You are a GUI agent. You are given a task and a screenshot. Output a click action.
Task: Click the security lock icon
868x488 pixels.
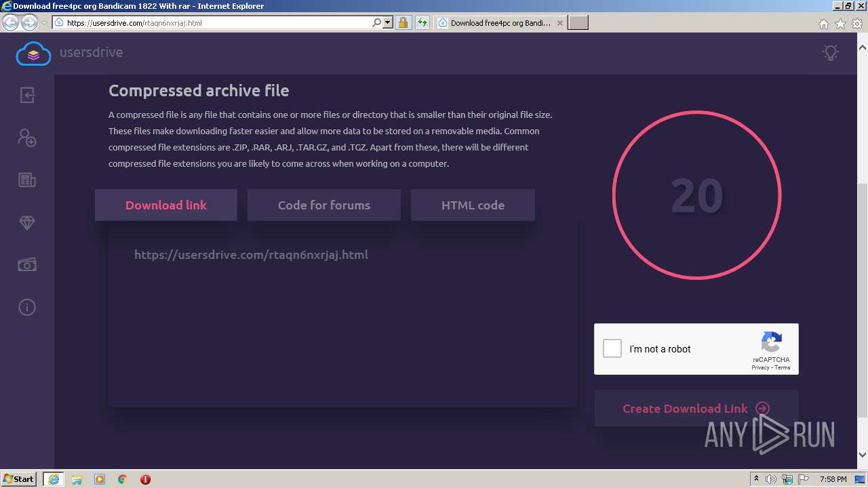click(x=403, y=22)
